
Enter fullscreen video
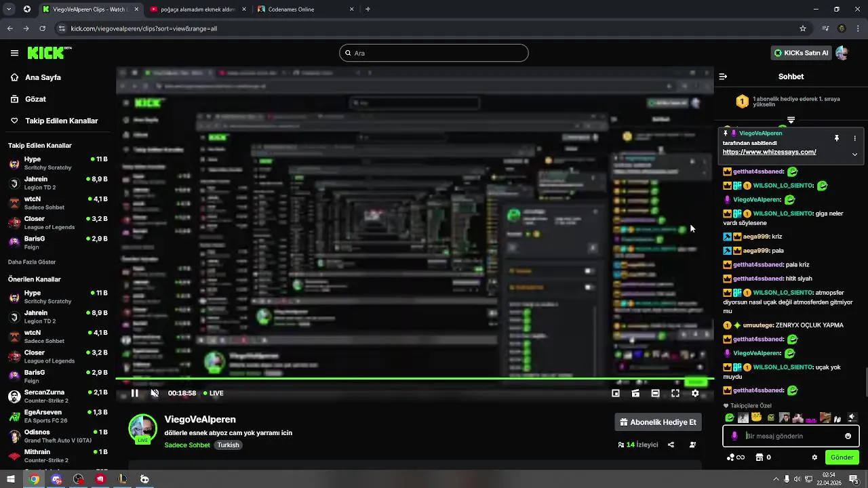coord(675,393)
